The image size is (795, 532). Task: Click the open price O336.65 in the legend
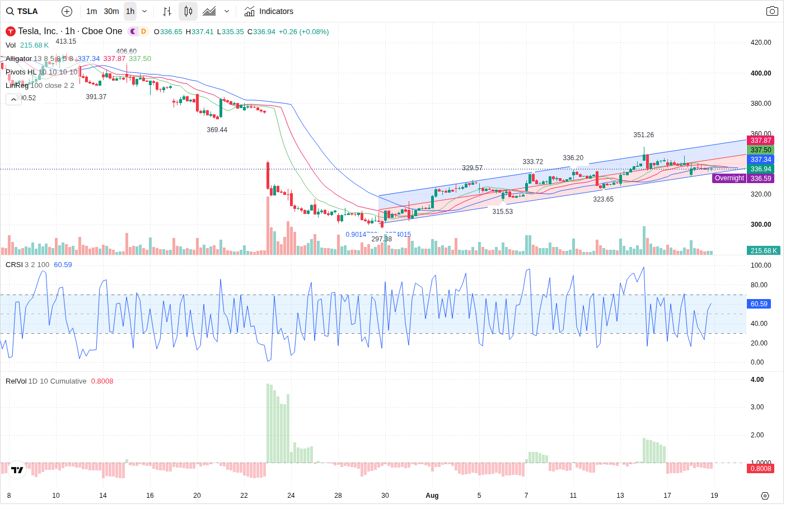(168, 32)
